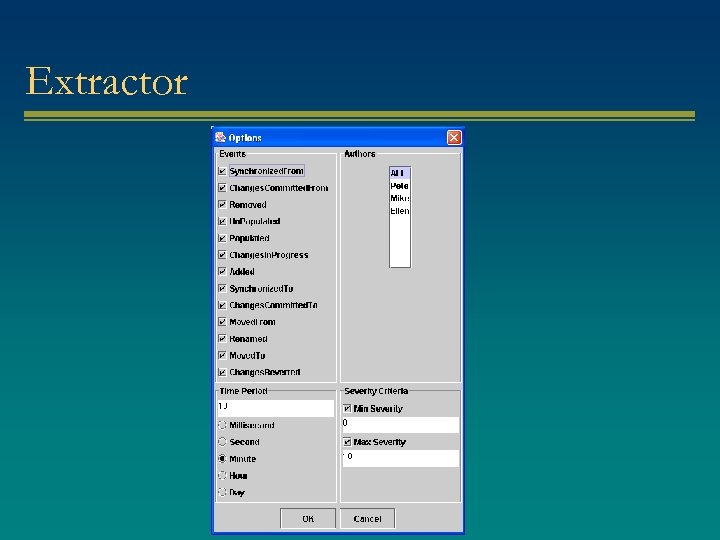
Task: Choose the Minute radio button
Action: click(x=222, y=459)
